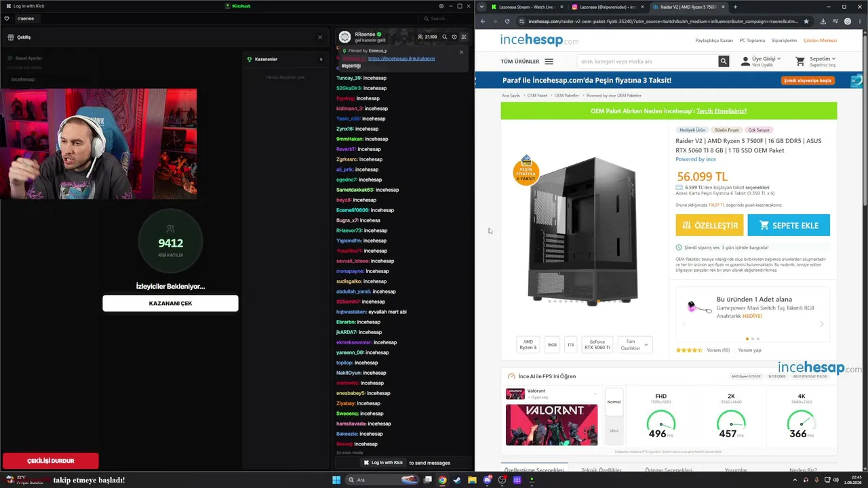Reload the incehesap page

507,21
